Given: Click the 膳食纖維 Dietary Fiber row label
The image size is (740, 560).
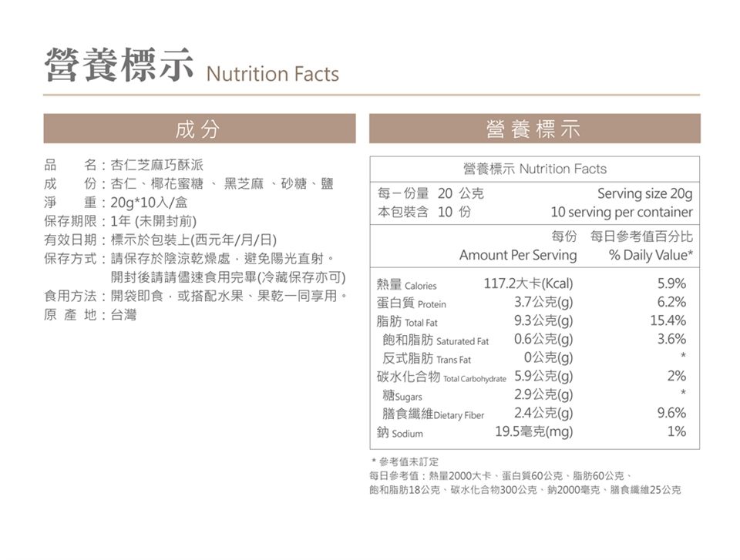Looking at the screenshot, I should [433, 414].
